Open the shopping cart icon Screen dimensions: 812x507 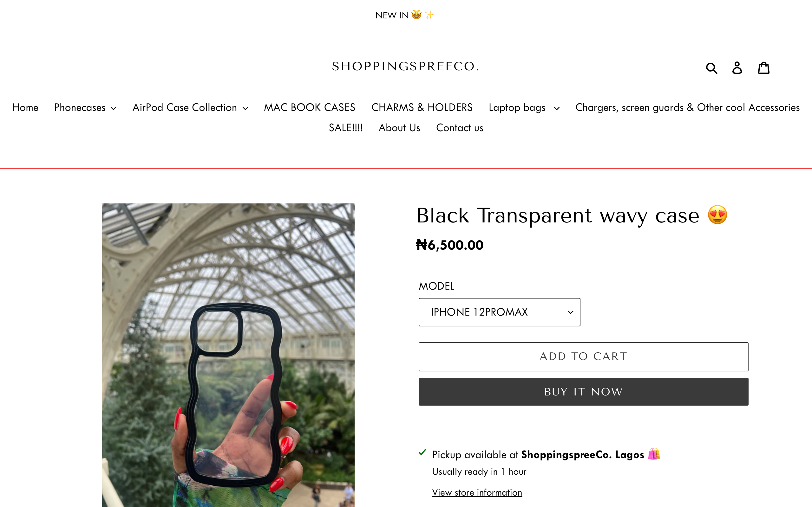click(764, 67)
